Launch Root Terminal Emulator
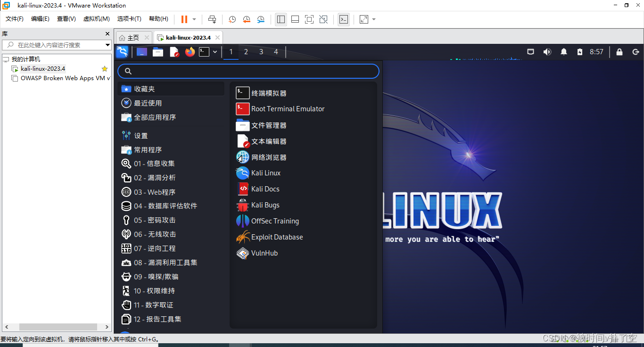Image resolution: width=644 pixels, height=347 pixels. (303, 109)
